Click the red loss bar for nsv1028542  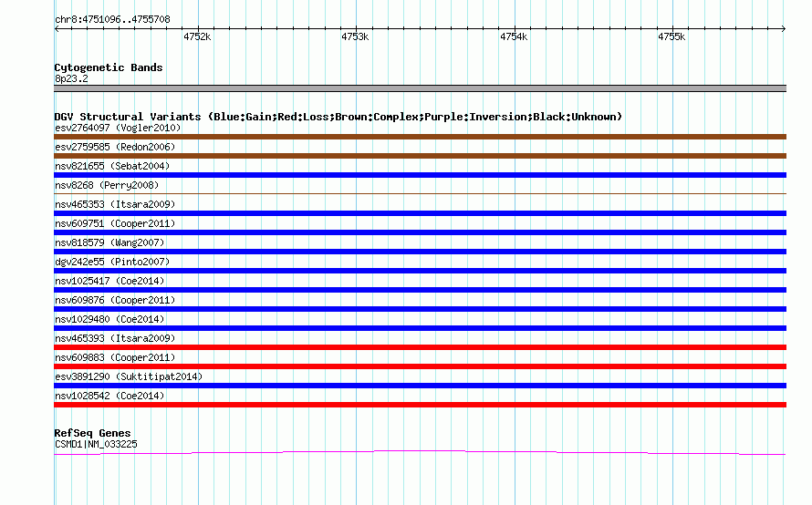point(420,405)
